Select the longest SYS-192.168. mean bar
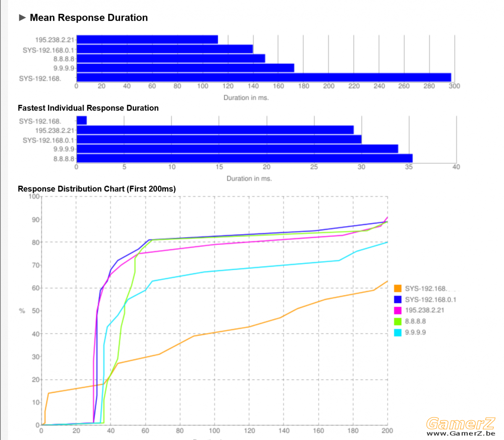The height and width of the screenshot is (440, 504). click(264, 77)
